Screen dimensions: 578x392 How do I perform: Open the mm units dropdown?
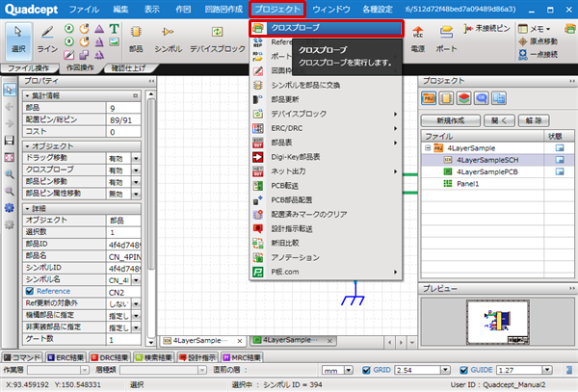pos(349,370)
